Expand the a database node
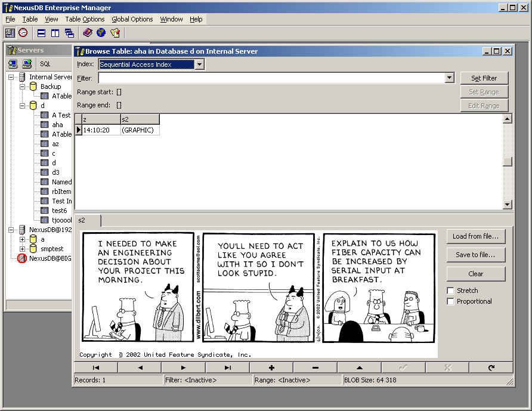 (x=23, y=239)
